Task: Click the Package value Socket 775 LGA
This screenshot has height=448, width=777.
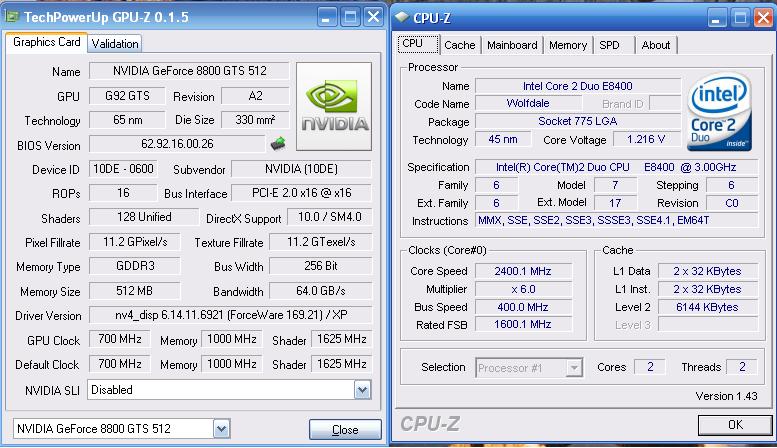Action: click(x=577, y=121)
